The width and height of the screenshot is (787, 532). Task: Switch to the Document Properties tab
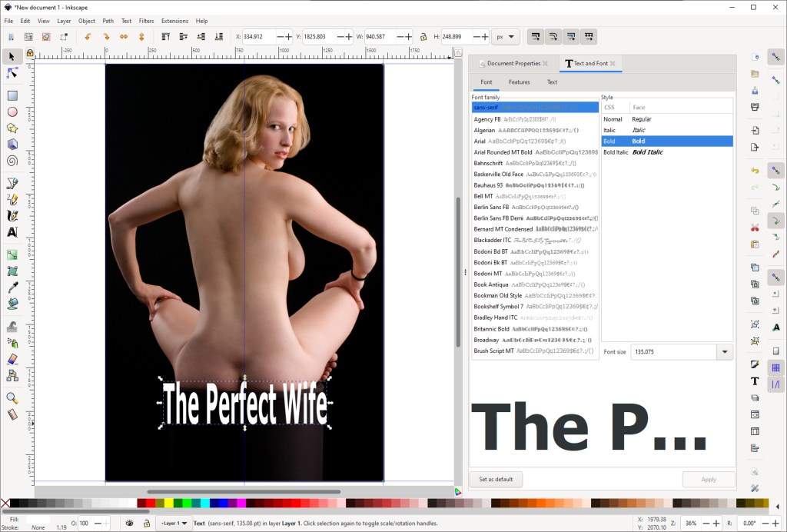[x=513, y=63]
